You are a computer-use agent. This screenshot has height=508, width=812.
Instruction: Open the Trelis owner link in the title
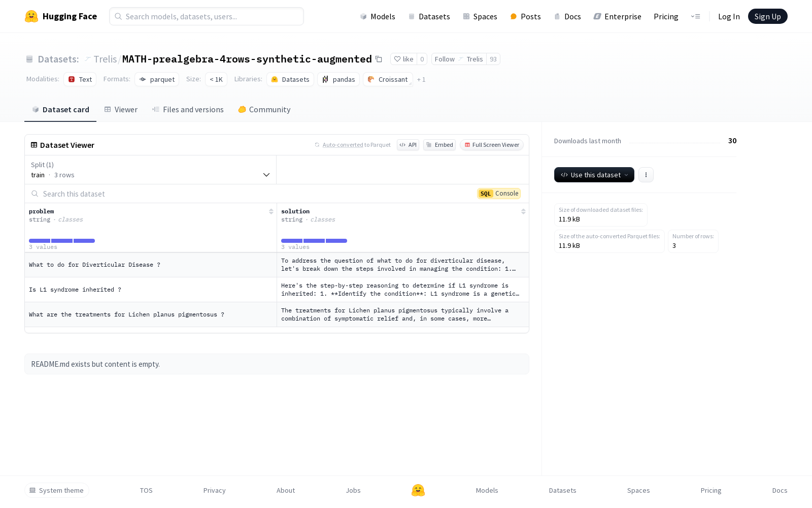105,59
